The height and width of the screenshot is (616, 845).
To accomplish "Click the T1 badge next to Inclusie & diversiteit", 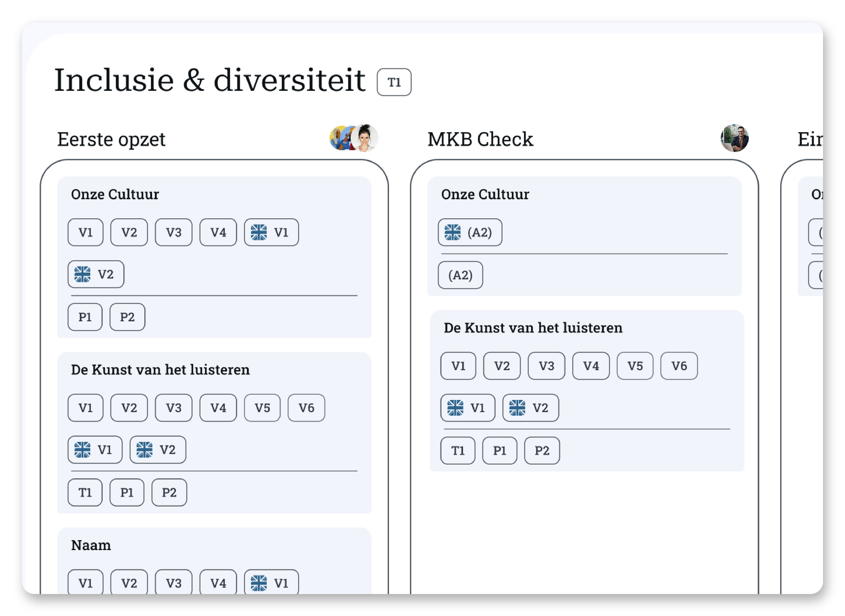I will (x=394, y=82).
